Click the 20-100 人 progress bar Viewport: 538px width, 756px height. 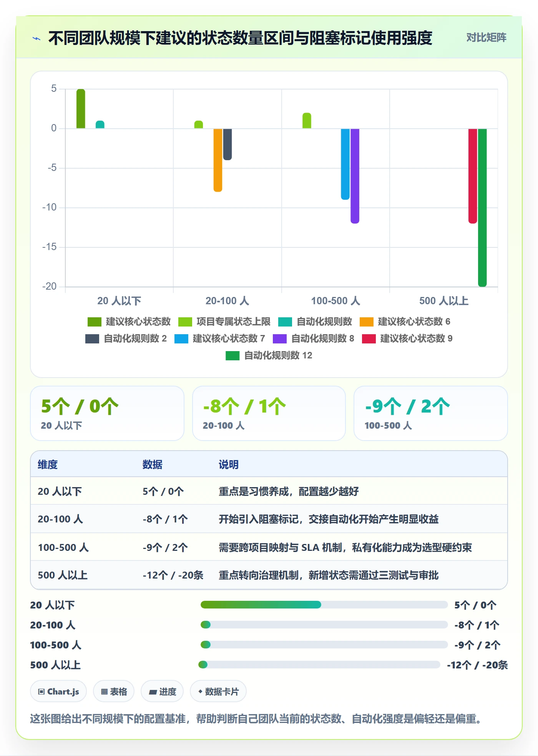pos(324,625)
